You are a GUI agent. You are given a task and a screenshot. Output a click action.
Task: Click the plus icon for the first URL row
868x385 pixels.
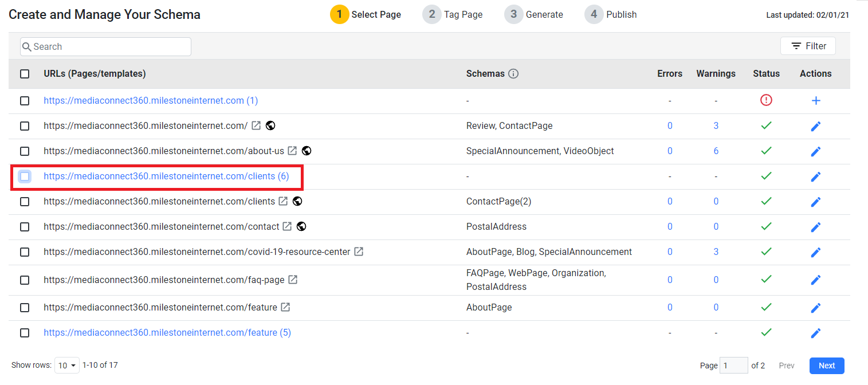(816, 100)
